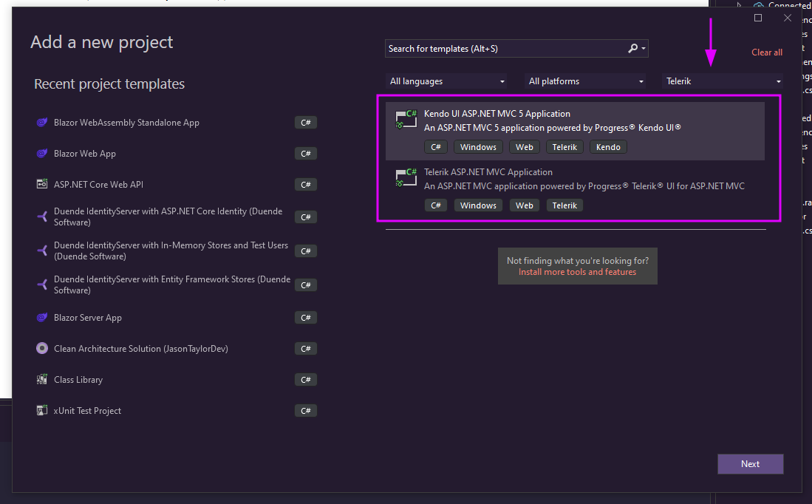
Task: Maximize the Add a new project dialog
Action: [758, 18]
